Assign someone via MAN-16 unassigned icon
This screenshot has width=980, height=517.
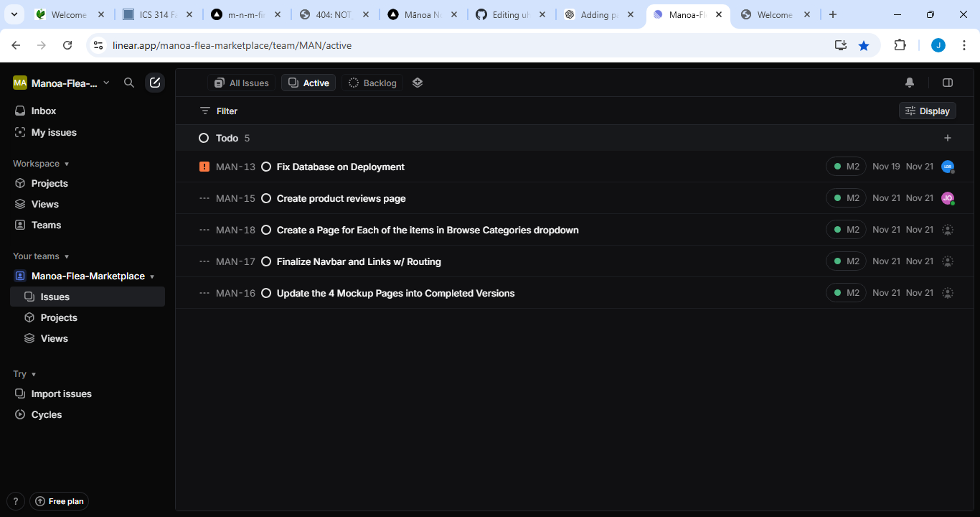pos(948,293)
